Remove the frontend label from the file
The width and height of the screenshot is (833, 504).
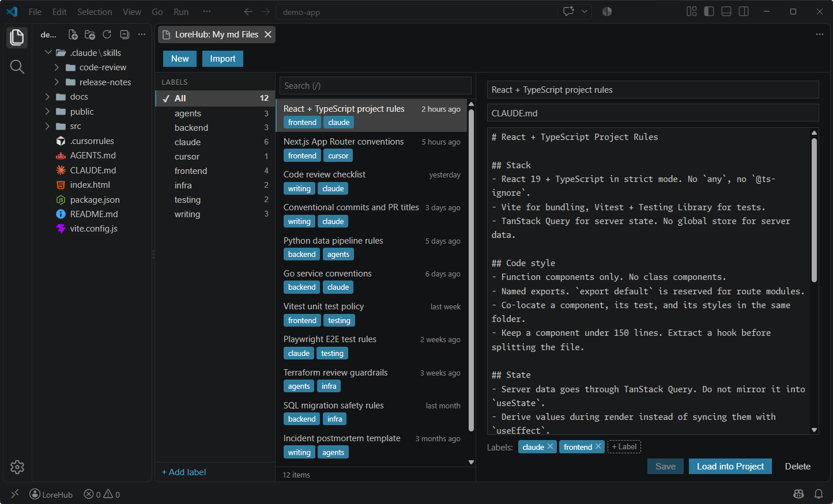coord(598,446)
